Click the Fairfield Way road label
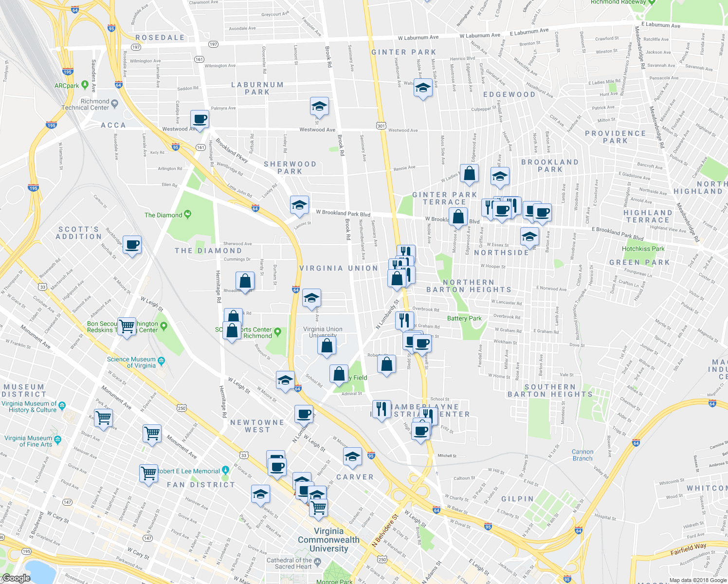728x584 pixels. pyautogui.click(x=688, y=549)
